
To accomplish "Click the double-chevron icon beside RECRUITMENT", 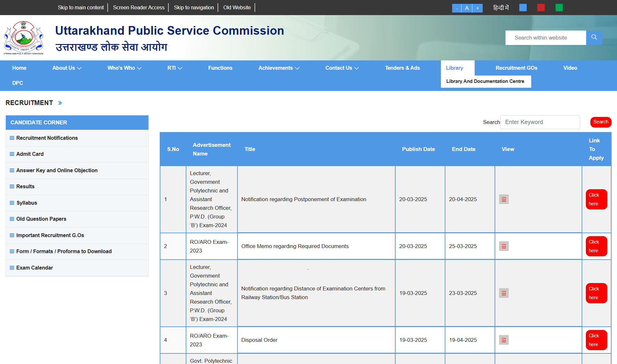I will pos(60,103).
